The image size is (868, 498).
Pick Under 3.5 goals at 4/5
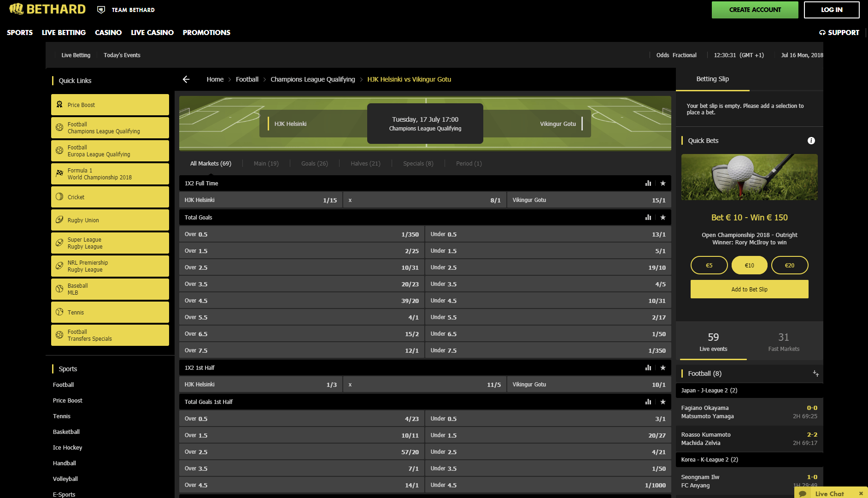pyautogui.click(x=548, y=284)
